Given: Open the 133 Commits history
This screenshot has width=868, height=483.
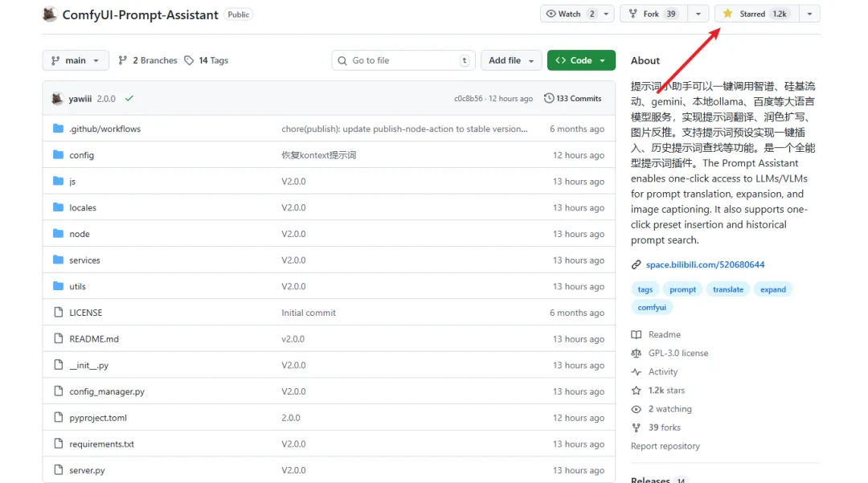Looking at the screenshot, I should pyautogui.click(x=572, y=99).
